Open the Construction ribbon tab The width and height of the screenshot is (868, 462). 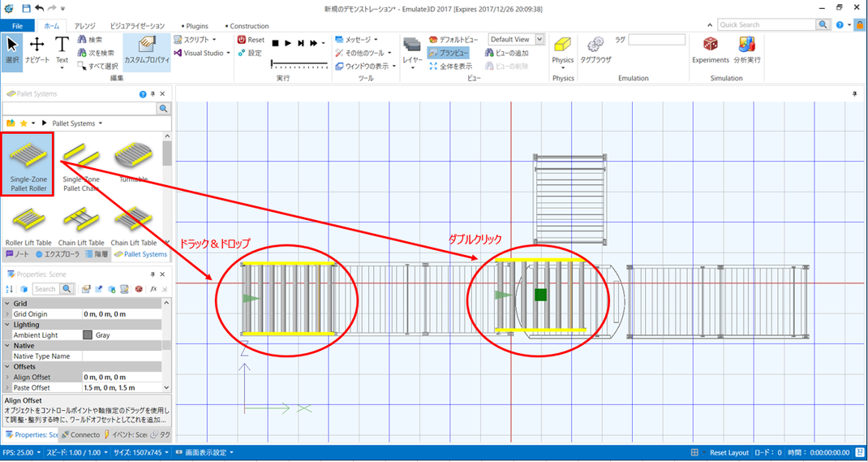[x=247, y=26]
